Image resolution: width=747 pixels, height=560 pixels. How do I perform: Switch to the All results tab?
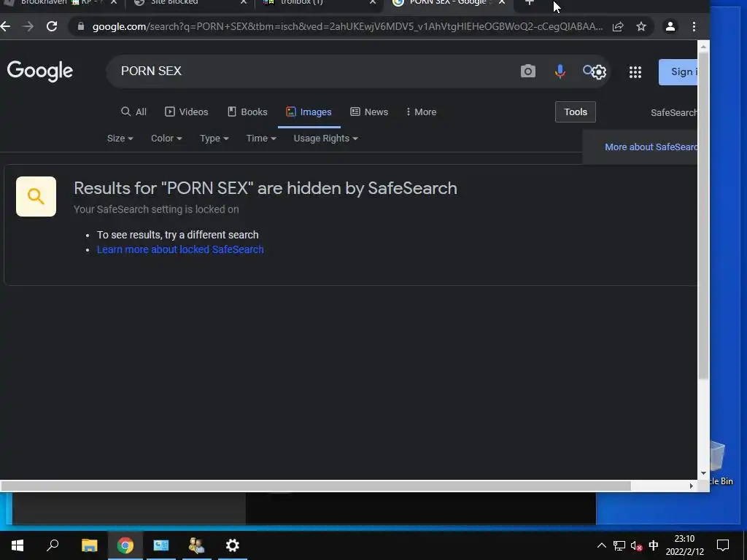click(x=134, y=112)
